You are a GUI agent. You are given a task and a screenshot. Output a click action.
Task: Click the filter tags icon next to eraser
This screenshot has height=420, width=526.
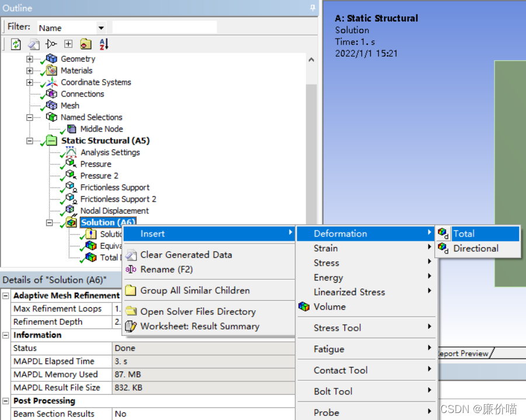pos(51,44)
